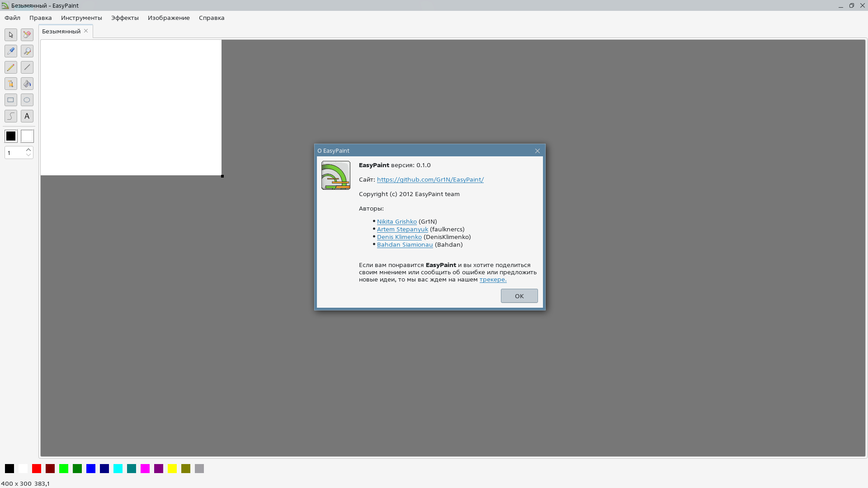Pick yellow from the palette

[172, 469]
